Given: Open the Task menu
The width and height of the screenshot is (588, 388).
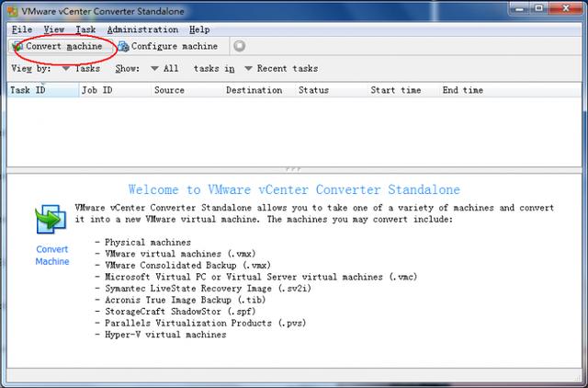Looking at the screenshot, I should point(85,29).
